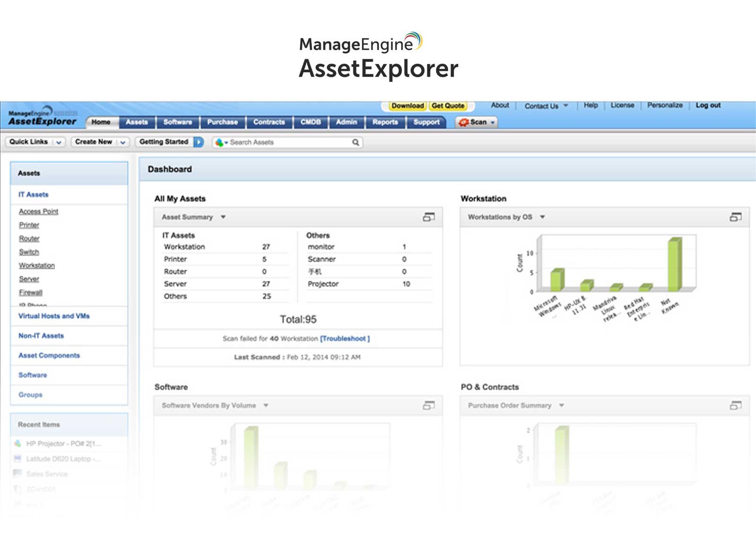Click the Download button

(x=408, y=106)
